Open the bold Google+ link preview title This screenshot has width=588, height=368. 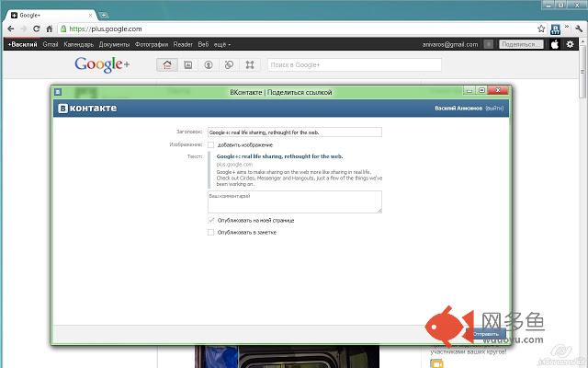pyautogui.click(x=279, y=156)
